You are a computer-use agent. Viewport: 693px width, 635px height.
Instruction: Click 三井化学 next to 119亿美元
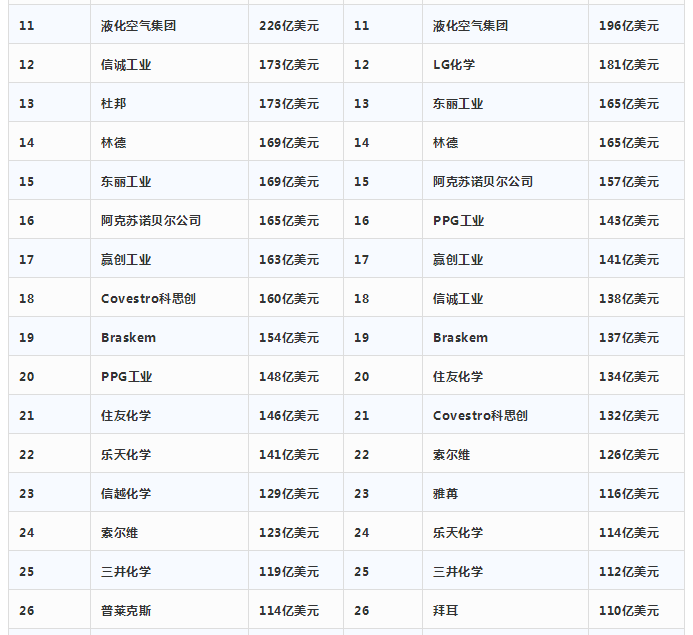coord(126,572)
